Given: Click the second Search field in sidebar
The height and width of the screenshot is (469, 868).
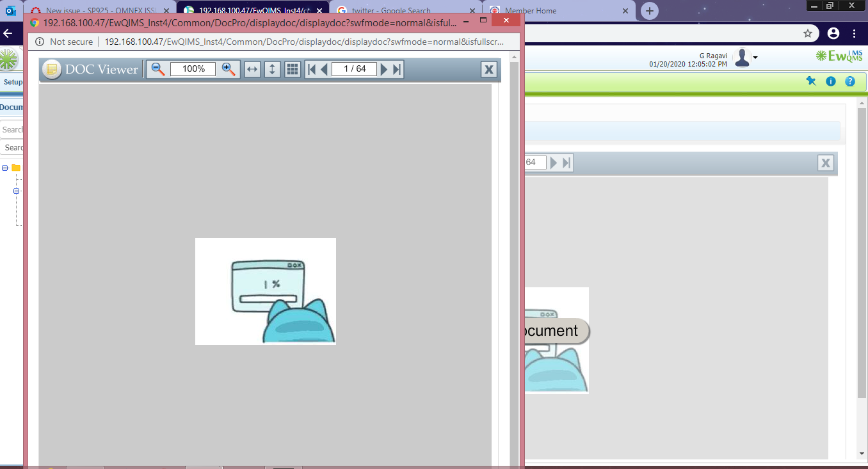Looking at the screenshot, I should (13, 147).
